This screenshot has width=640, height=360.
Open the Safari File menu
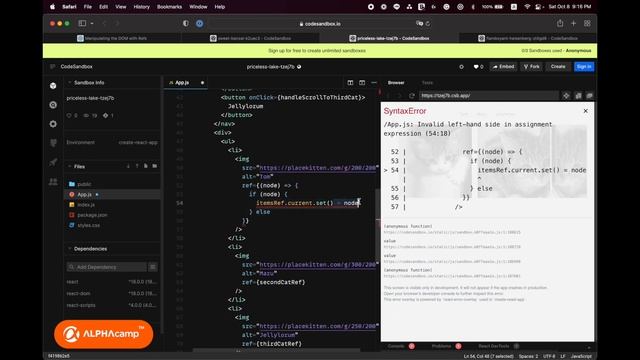point(87,7)
